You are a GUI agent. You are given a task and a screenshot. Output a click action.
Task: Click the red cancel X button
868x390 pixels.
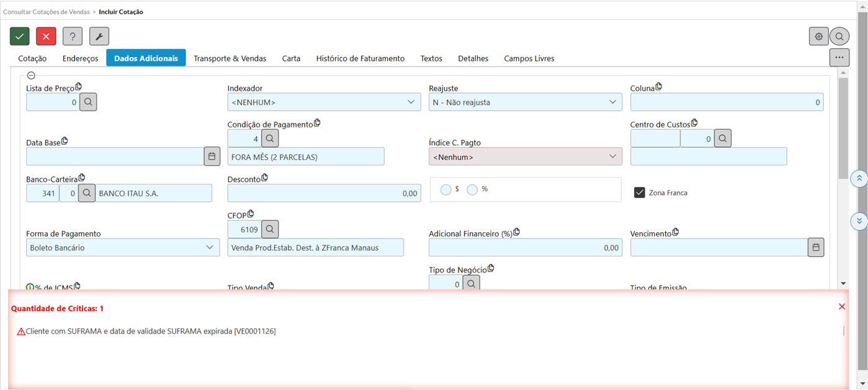coord(46,37)
